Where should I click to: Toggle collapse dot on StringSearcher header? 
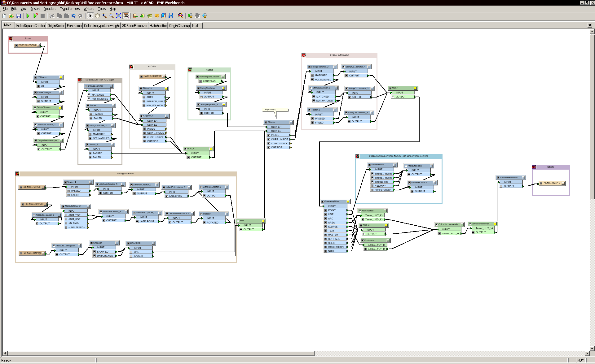[86, 86]
